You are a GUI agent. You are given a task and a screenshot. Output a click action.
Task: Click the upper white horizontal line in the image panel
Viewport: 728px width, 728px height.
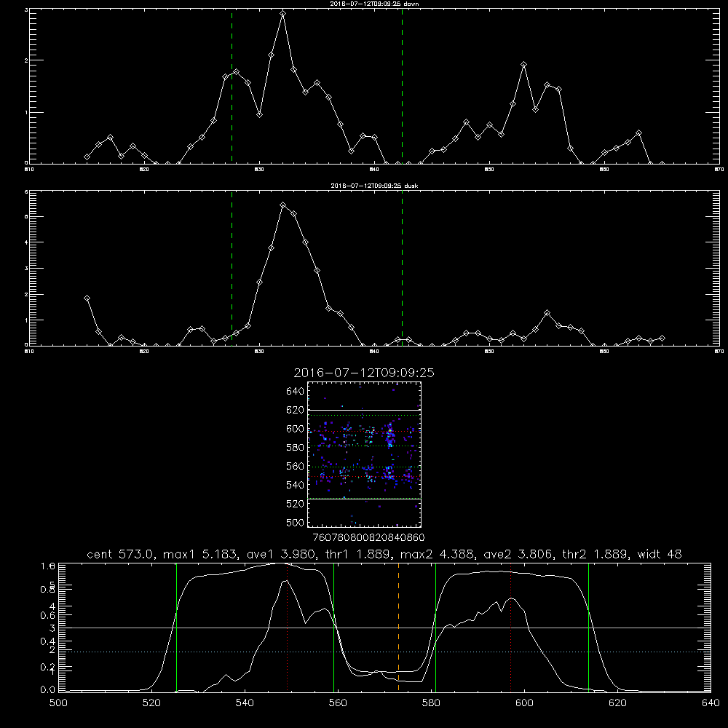364,411
